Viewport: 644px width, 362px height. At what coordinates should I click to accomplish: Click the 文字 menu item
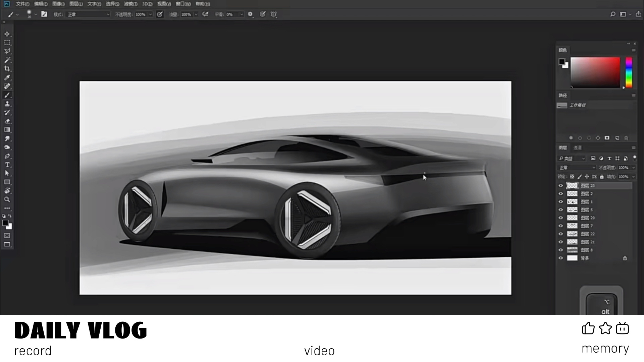[93, 4]
